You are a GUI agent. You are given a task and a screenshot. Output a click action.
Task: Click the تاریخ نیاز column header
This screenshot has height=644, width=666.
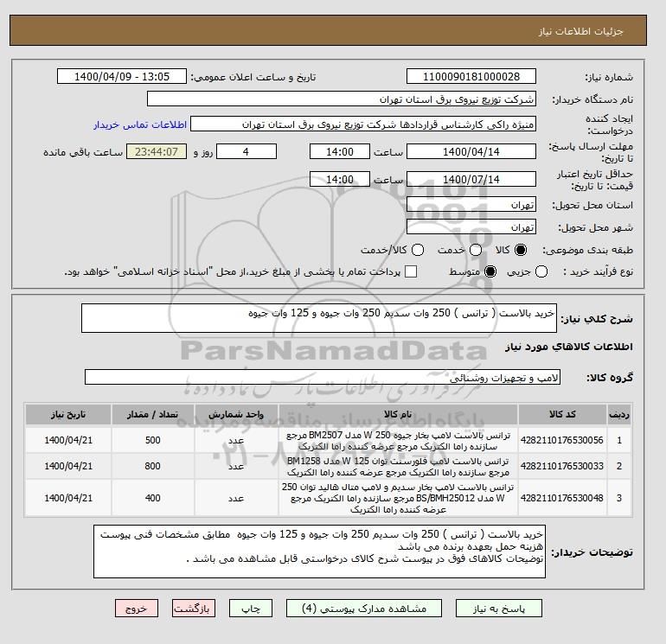click(x=68, y=414)
